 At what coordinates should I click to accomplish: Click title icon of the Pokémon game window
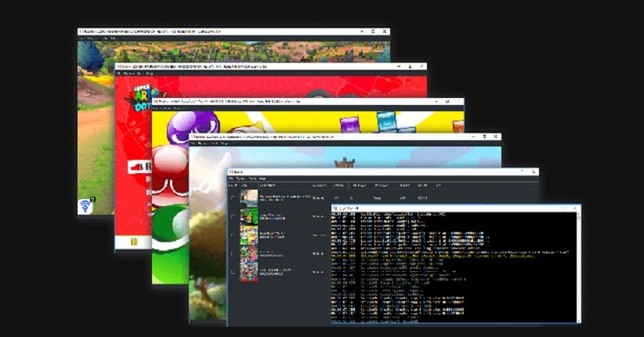tap(81, 31)
